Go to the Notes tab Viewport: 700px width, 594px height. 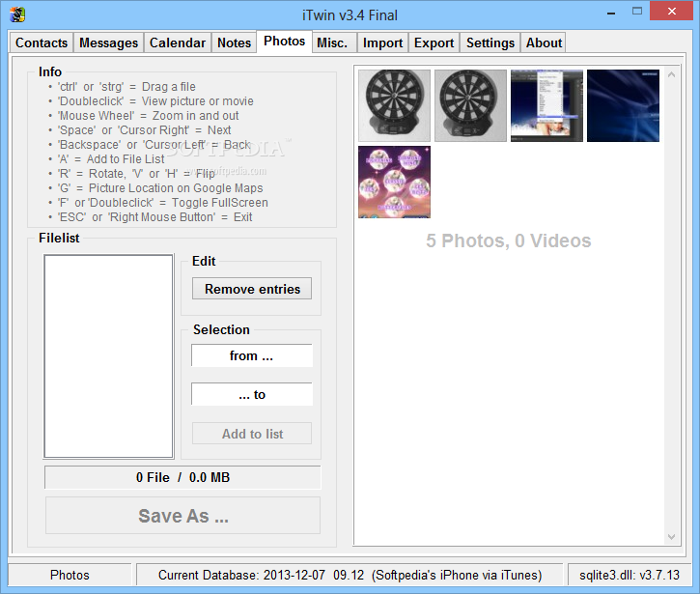point(234,42)
